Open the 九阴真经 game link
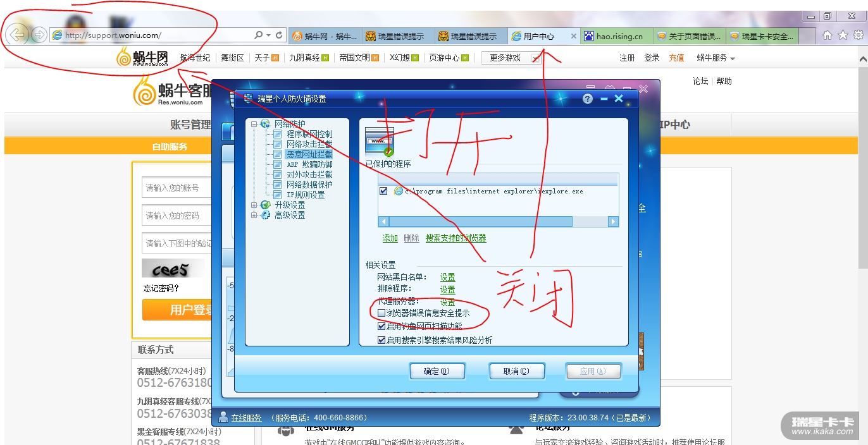 (x=304, y=58)
